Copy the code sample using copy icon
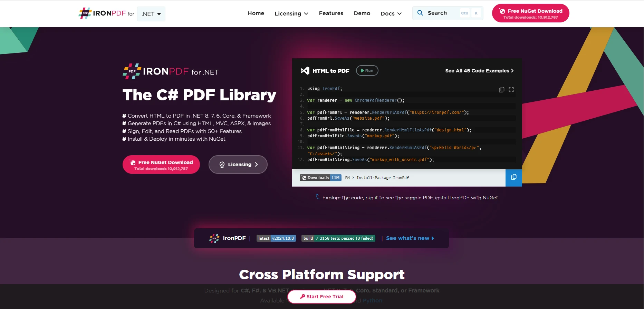644x309 pixels. (501, 90)
